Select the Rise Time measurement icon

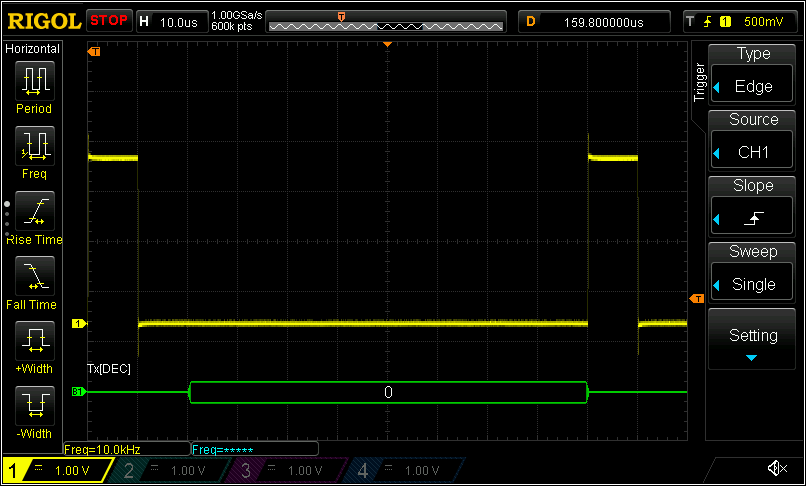coord(34,211)
